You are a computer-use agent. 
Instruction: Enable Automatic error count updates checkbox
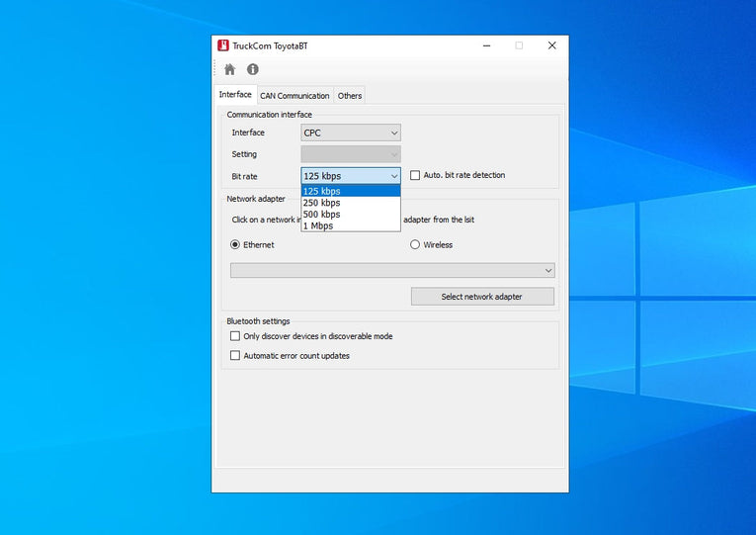point(235,356)
